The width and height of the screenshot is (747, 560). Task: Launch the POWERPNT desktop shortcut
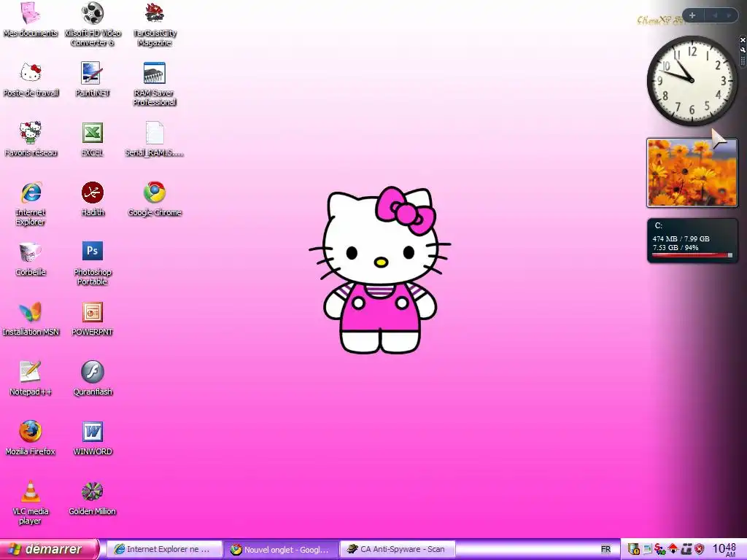[93, 319]
